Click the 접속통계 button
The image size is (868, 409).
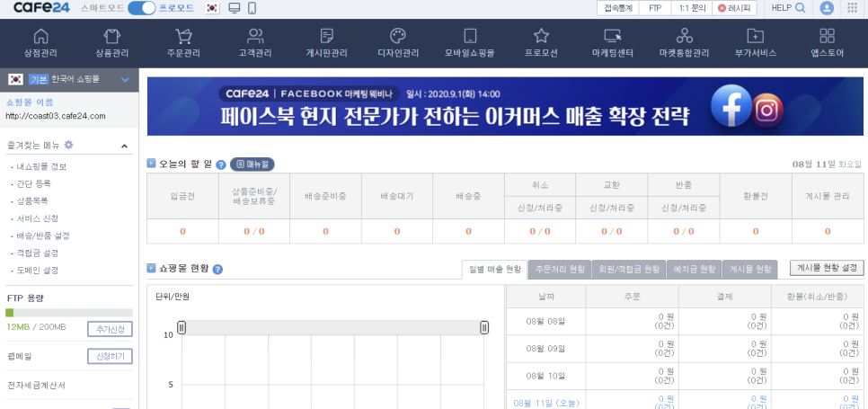tap(618, 8)
